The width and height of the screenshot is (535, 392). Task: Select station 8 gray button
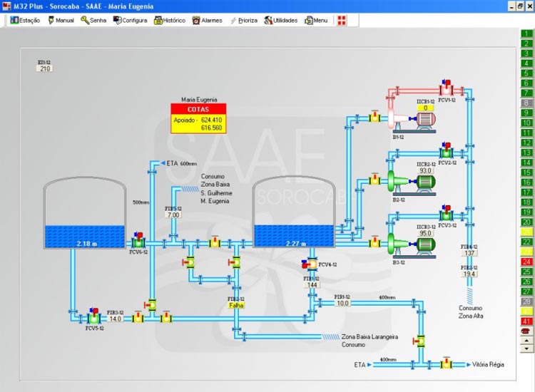526,103
